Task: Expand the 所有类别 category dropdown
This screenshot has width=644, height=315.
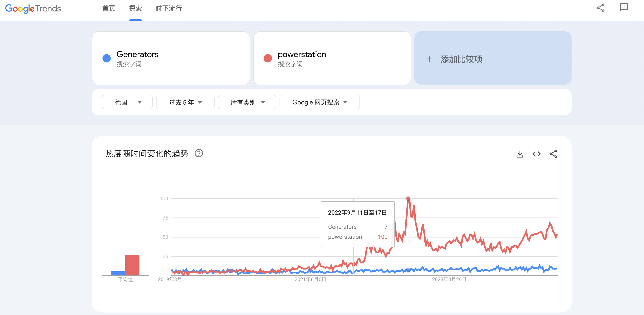Action: (247, 102)
